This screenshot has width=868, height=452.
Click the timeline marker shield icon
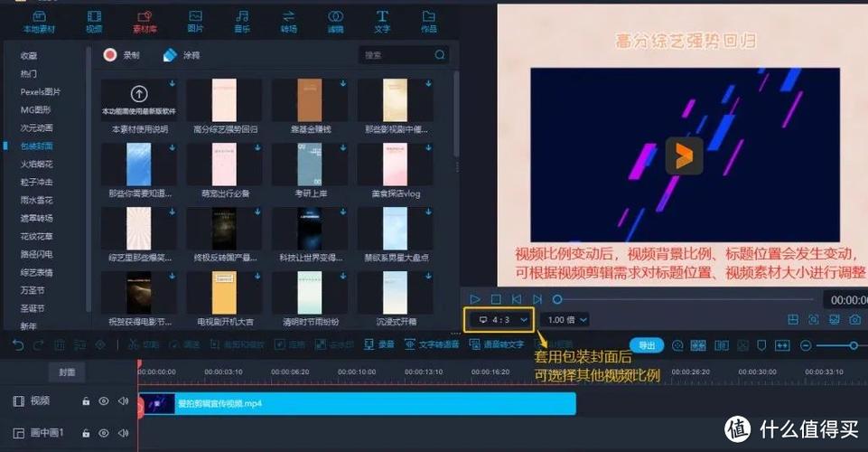(x=761, y=345)
